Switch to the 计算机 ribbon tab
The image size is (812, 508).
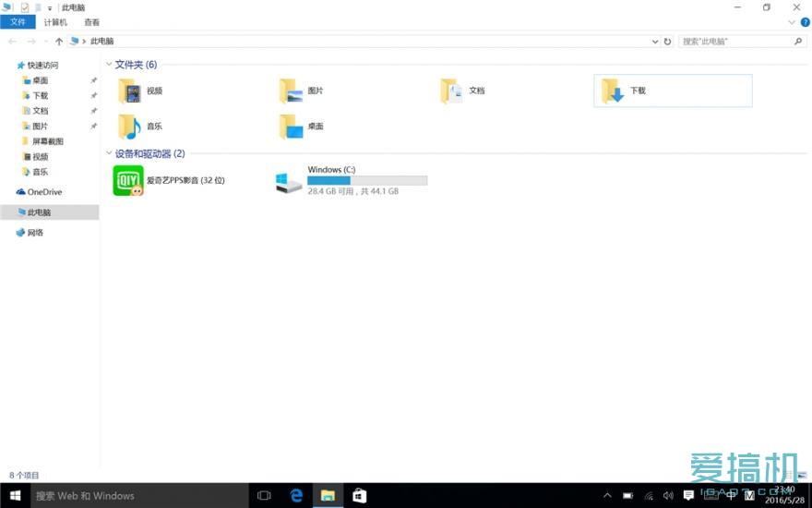click(55, 22)
